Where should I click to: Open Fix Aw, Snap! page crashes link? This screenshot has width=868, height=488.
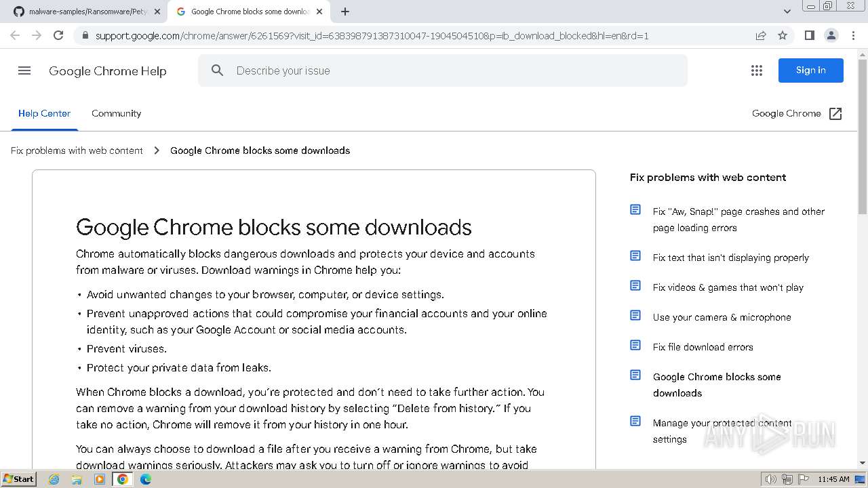click(738, 220)
